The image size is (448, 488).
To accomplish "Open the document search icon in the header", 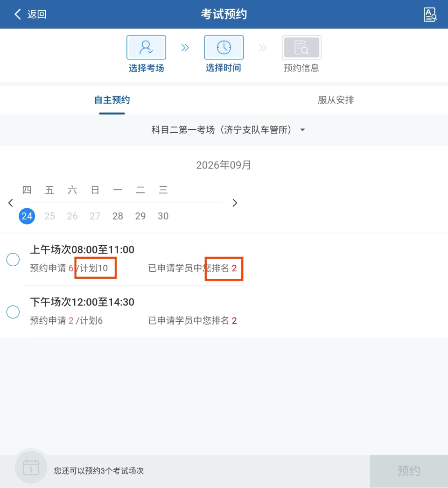I will [430, 14].
